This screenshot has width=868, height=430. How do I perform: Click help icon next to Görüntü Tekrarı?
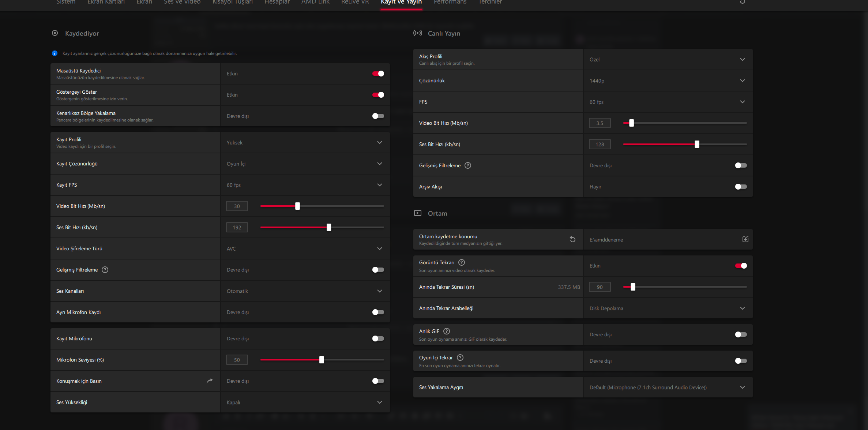click(462, 262)
